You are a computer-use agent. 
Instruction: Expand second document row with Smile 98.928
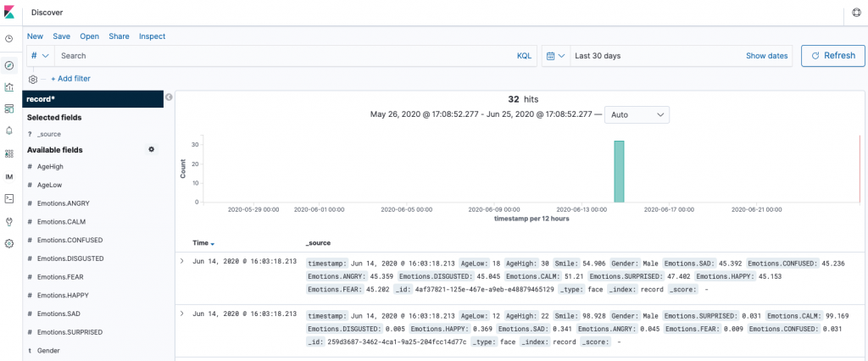pos(182,314)
